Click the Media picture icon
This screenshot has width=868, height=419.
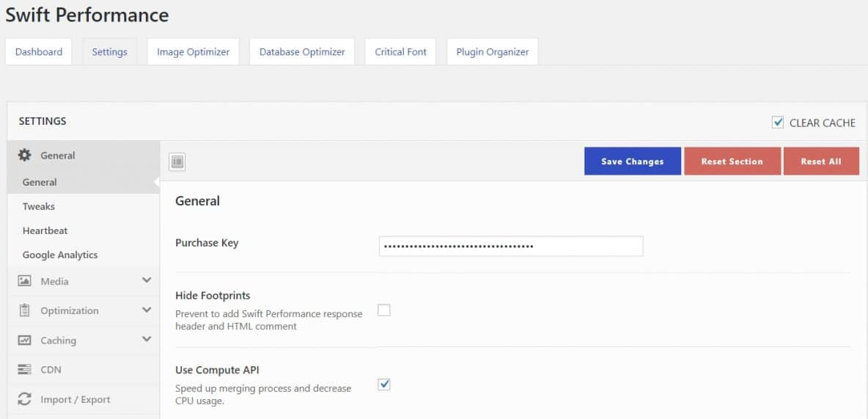click(x=24, y=281)
